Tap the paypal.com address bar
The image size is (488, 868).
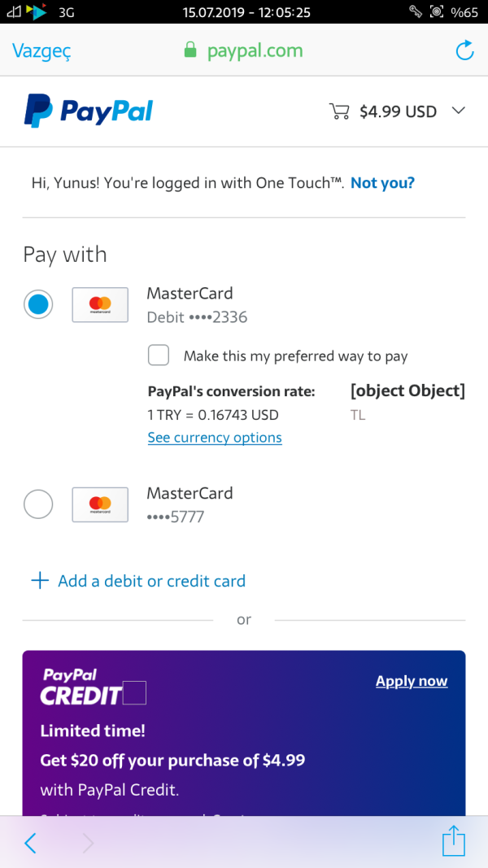(254, 51)
